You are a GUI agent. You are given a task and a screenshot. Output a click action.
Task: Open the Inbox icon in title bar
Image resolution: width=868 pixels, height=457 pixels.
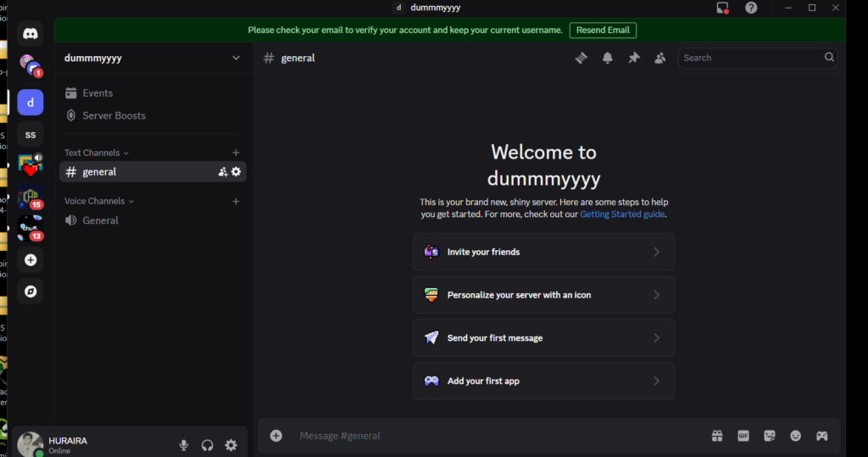[722, 8]
